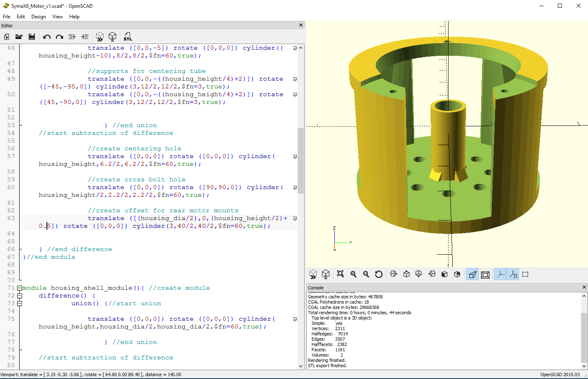
Task: Click Render icon in the viewer toolbar
Action: click(x=326, y=274)
